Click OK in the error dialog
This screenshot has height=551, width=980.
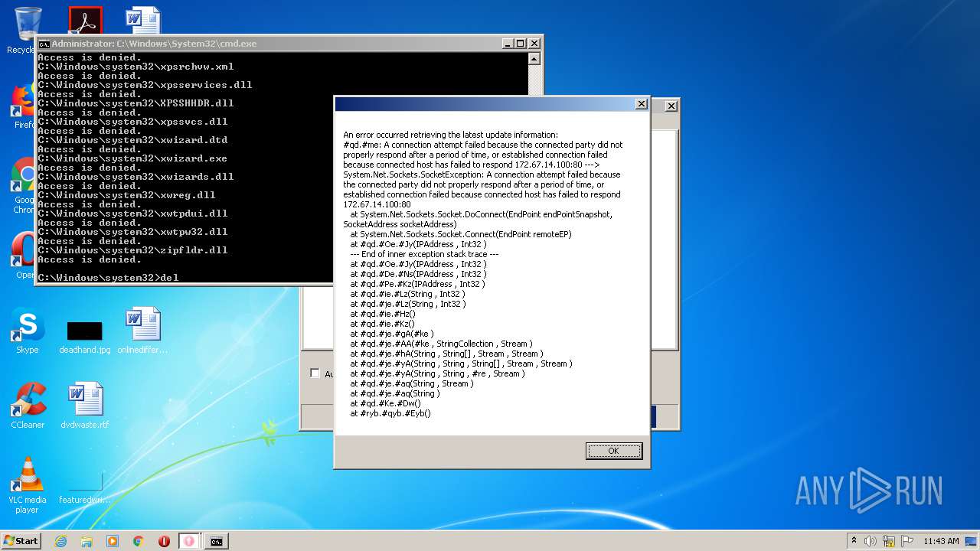(614, 451)
